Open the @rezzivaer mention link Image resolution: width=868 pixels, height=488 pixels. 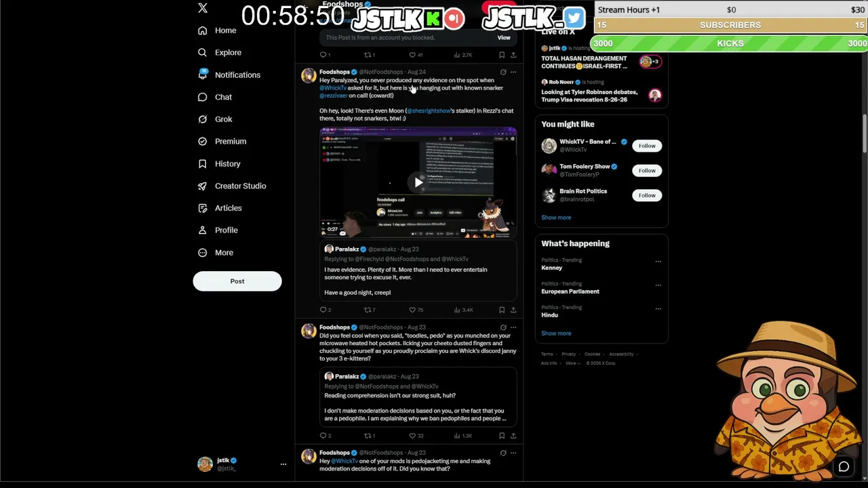coord(334,96)
